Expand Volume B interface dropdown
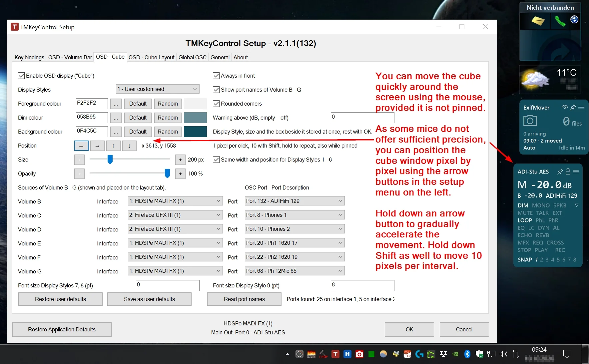589x364 pixels. tap(175, 201)
